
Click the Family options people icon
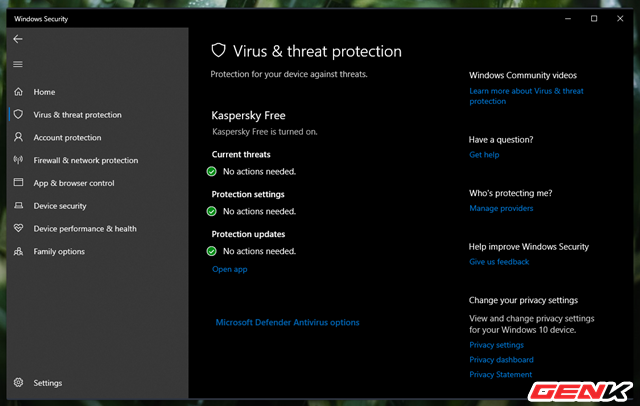point(18,251)
